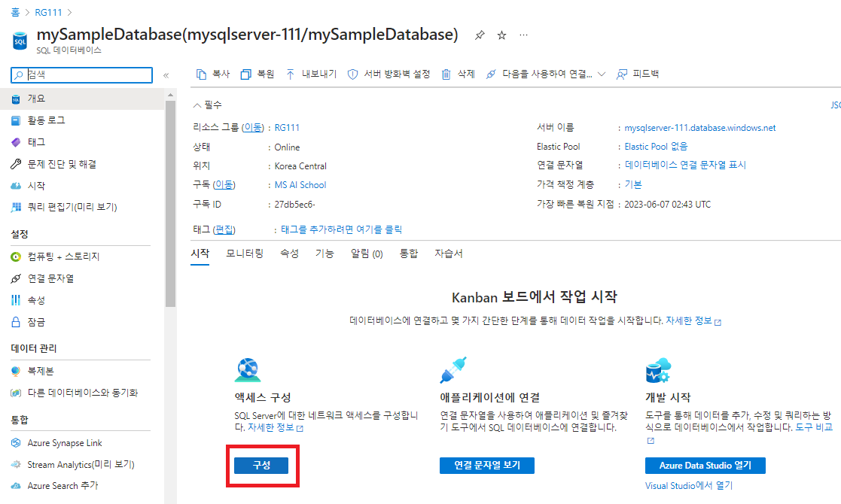
Task: Click the pin icon next to database title
Action: point(480,35)
